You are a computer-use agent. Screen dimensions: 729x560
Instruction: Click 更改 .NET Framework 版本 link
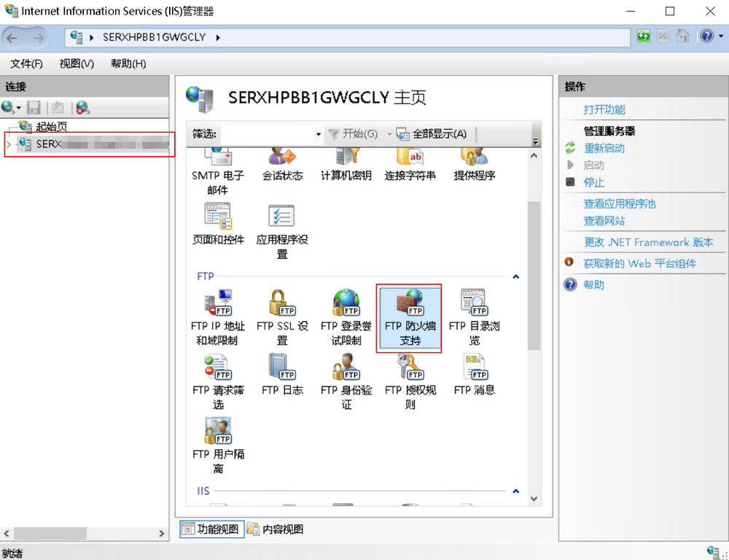click(649, 242)
